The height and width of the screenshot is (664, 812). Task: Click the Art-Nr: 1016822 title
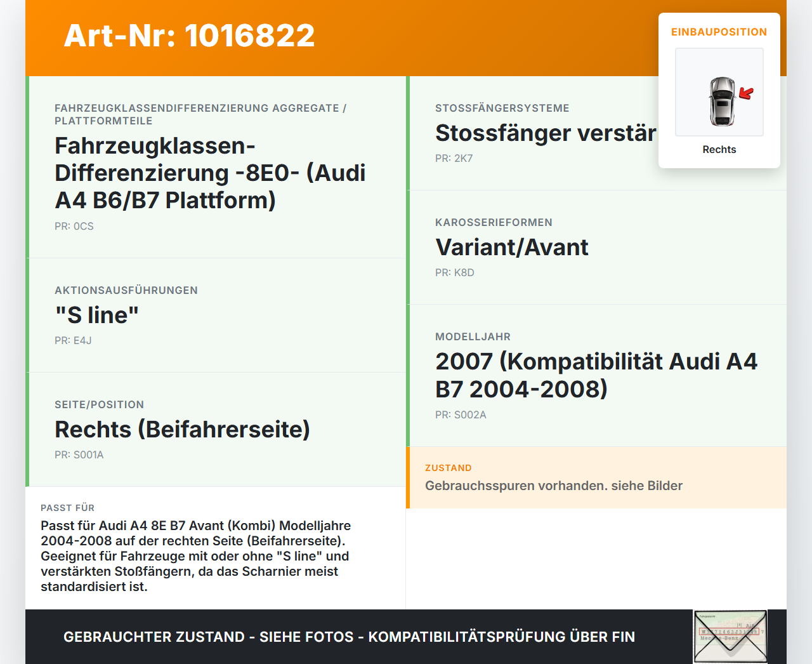click(x=189, y=36)
